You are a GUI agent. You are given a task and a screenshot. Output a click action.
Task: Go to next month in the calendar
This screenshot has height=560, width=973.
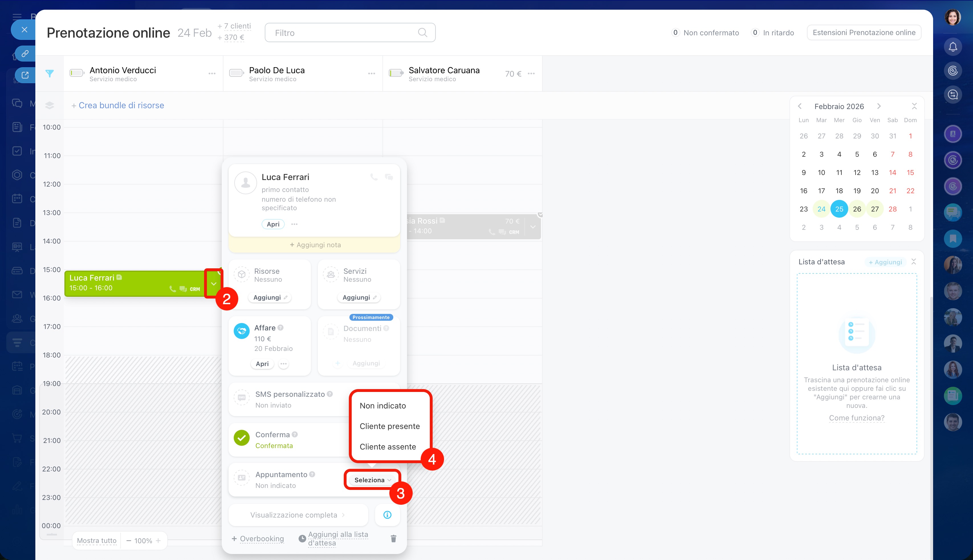click(879, 106)
